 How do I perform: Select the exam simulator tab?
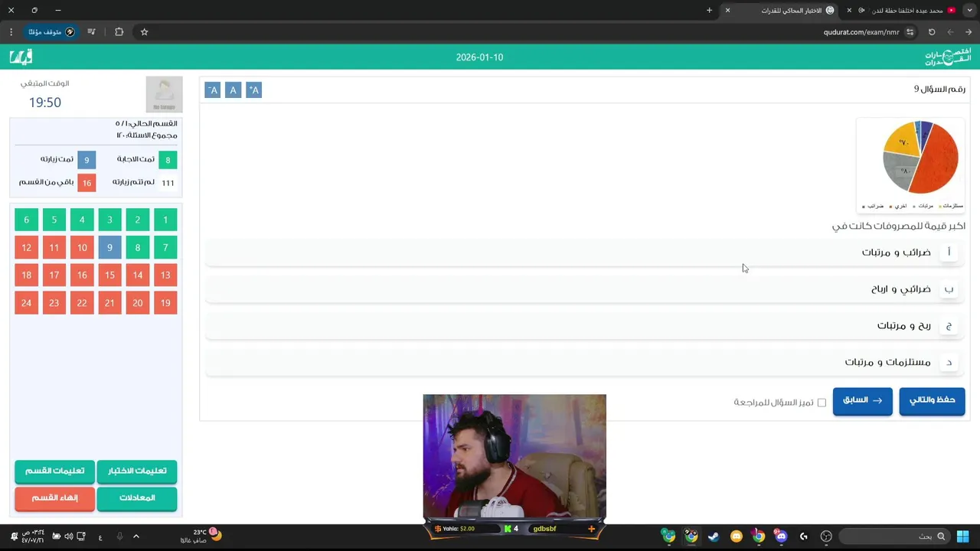779,10
